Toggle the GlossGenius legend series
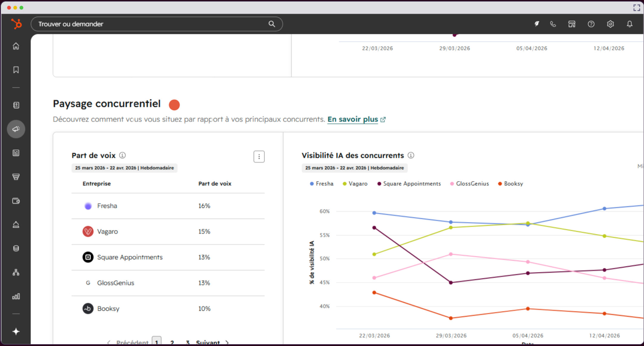Image resolution: width=644 pixels, height=346 pixels. (x=470, y=184)
